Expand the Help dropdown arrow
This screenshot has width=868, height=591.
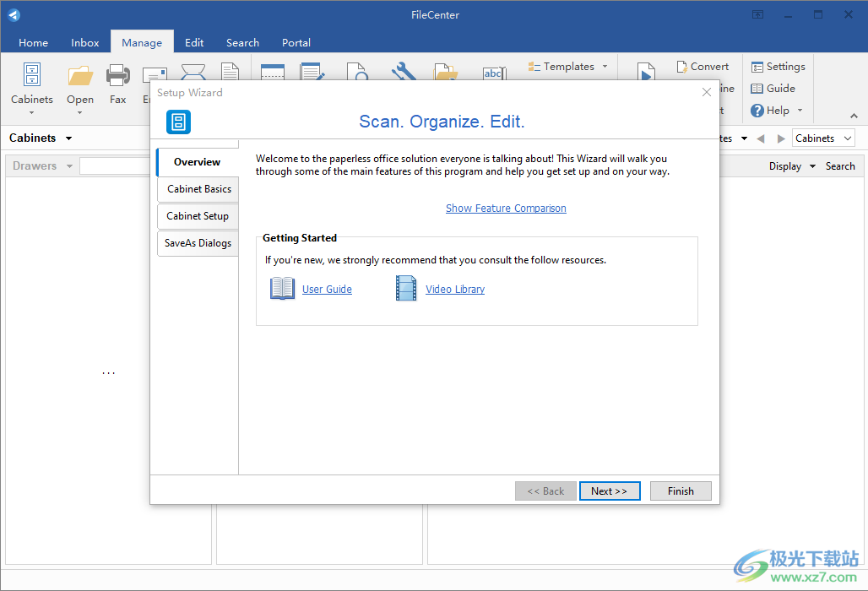[x=800, y=111]
